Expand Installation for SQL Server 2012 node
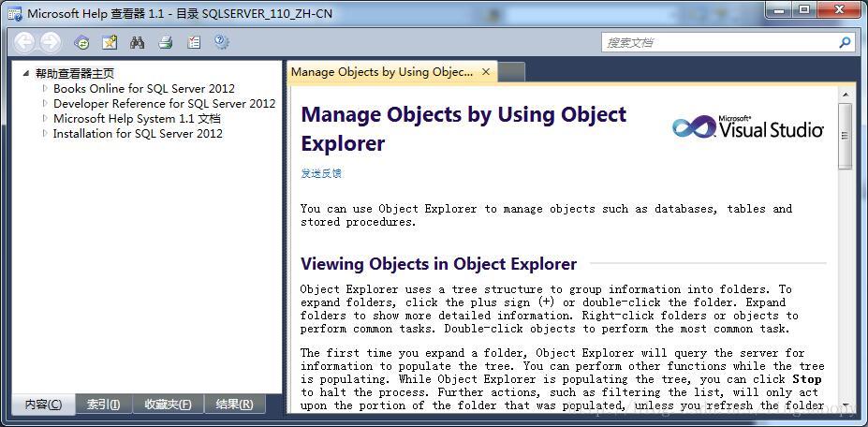The height and width of the screenshot is (427, 868). point(45,133)
